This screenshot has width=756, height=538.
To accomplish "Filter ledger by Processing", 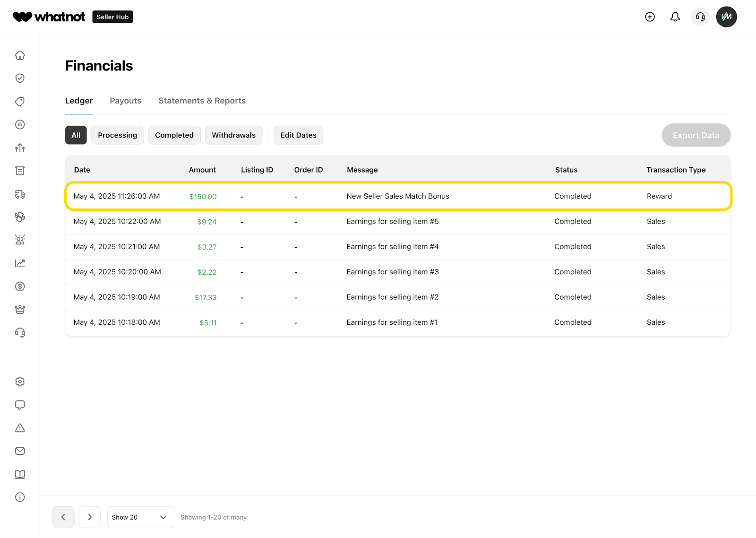I will pos(117,135).
